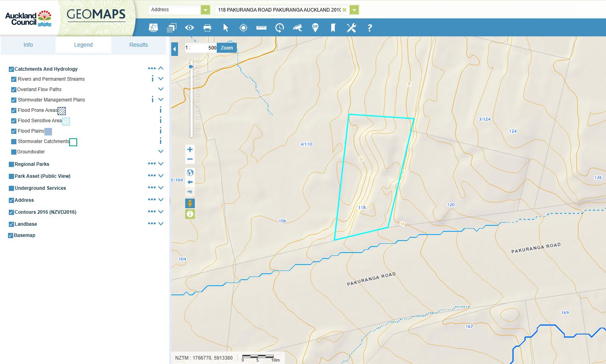Screen dimensions: 606x364
Task: Toggle the Regional Parks layer checkbox
Action: point(11,164)
